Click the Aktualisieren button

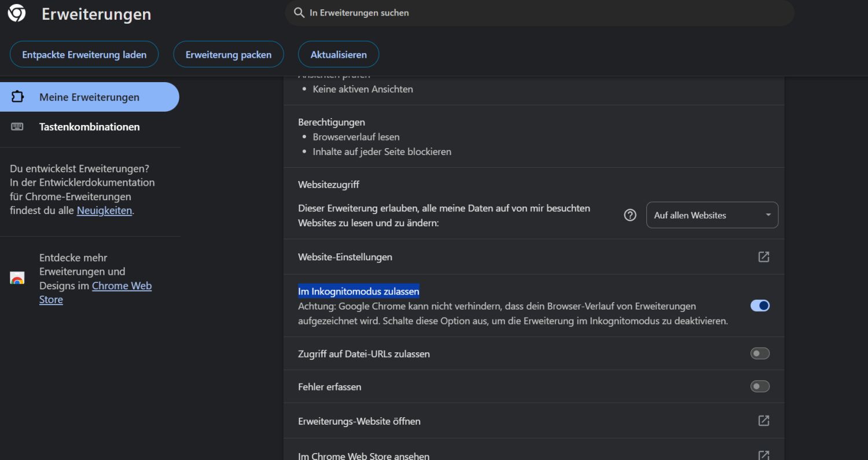[339, 55]
